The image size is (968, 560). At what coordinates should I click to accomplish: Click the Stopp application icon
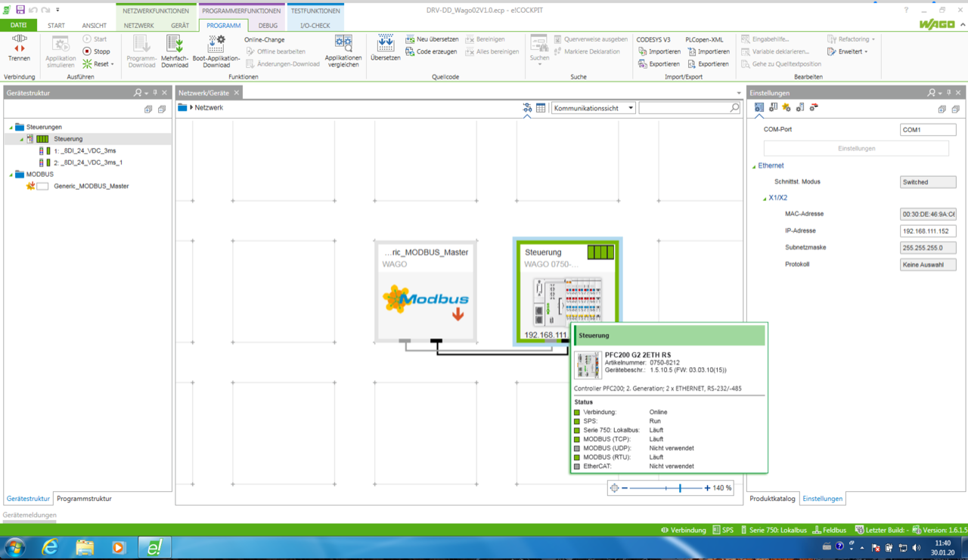point(87,51)
